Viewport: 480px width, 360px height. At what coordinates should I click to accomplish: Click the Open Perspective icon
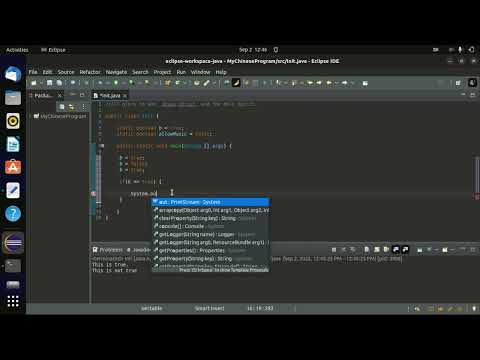pos(458,83)
